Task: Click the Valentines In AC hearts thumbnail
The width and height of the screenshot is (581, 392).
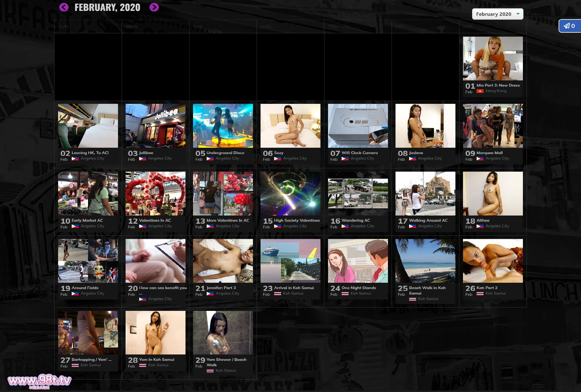Action: (156, 194)
